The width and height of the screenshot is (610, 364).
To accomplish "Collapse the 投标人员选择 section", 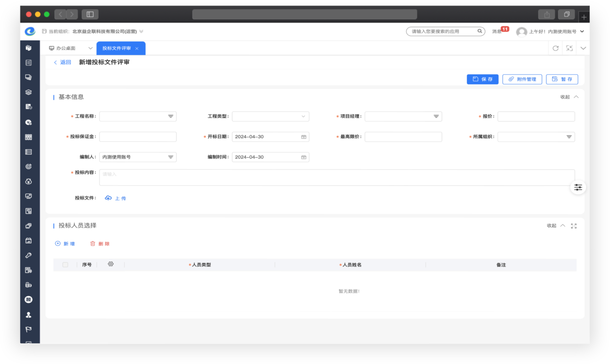I will [x=556, y=226].
